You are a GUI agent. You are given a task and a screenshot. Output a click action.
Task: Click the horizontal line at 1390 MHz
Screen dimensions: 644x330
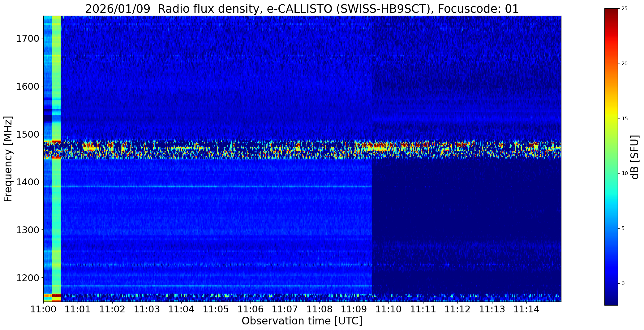[208, 186]
